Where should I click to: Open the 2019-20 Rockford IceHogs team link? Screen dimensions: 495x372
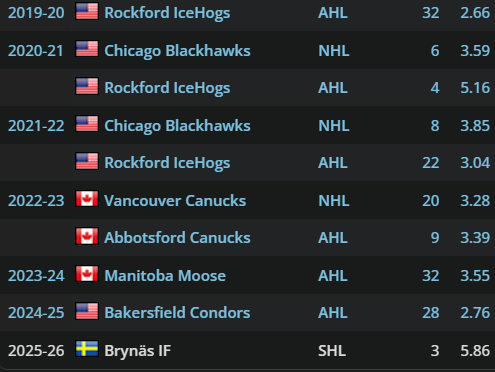167,13
